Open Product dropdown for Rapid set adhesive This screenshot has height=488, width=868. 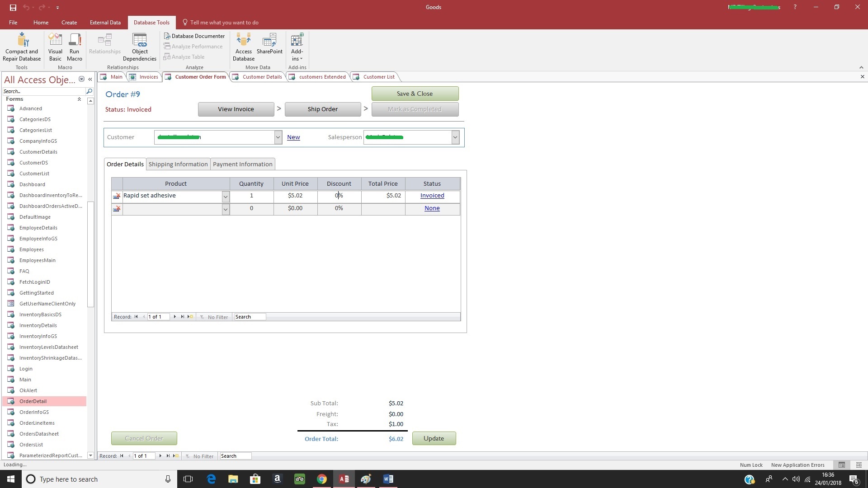225,197
